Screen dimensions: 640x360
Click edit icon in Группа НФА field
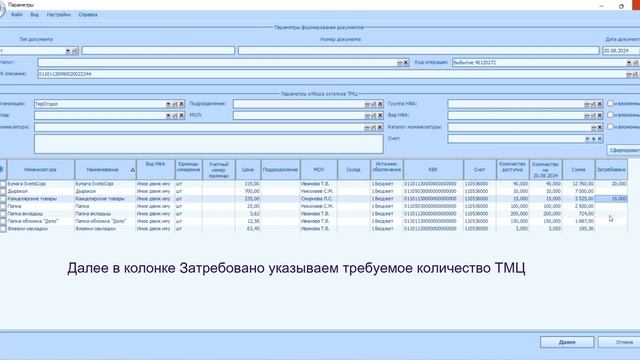click(x=593, y=104)
